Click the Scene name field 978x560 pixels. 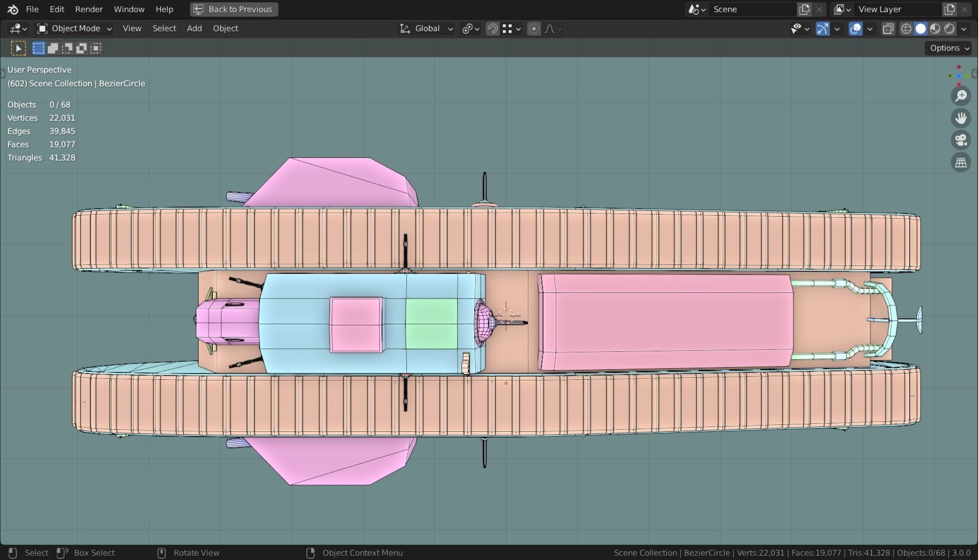tap(752, 9)
